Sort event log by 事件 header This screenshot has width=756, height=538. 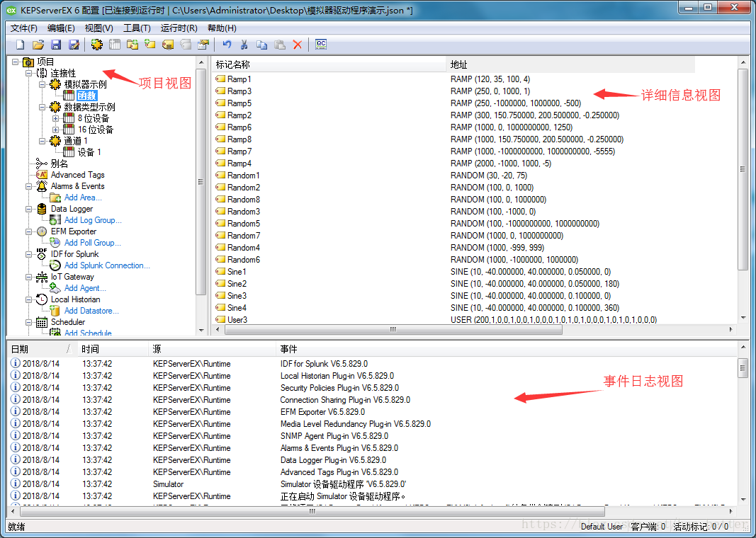(507, 349)
